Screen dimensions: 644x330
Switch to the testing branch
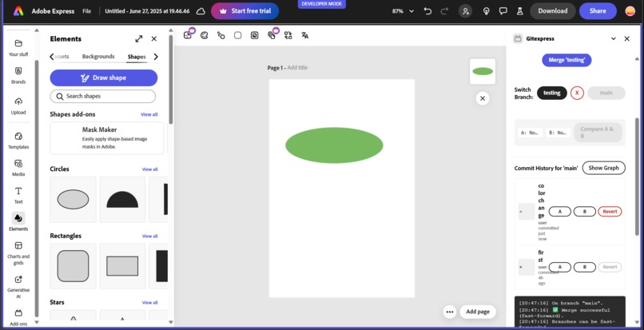(x=551, y=93)
